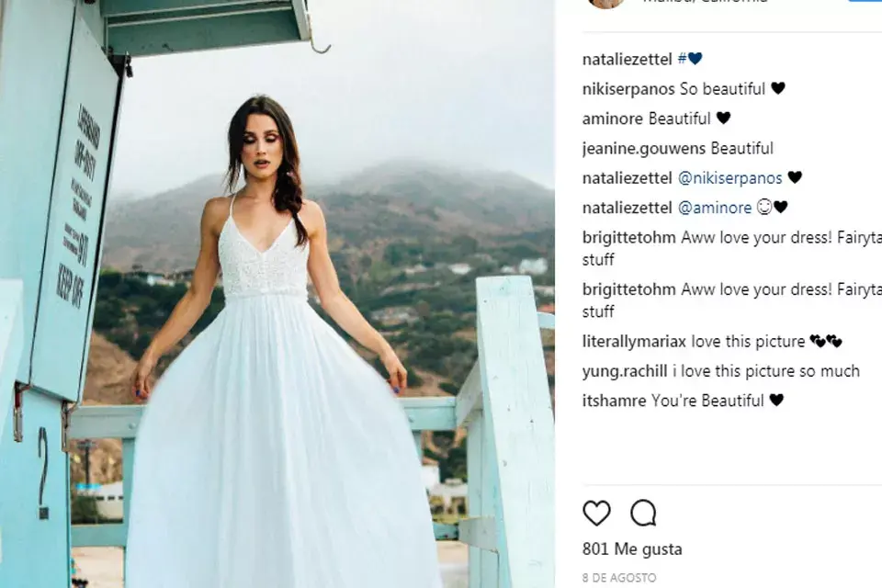Go to the jeanine.gouwens profile
This screenshot has width=882, height=588.
643,149
